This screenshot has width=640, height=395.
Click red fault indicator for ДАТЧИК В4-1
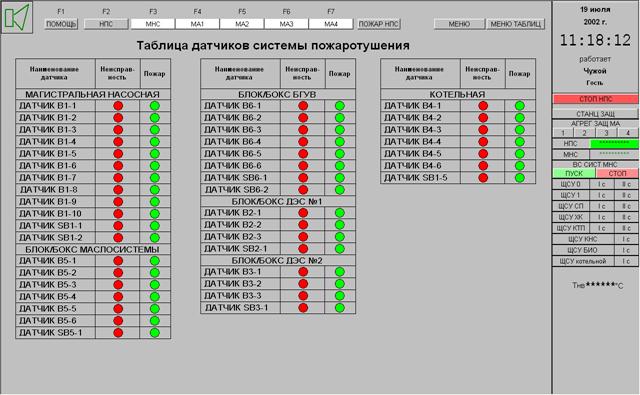pos(483,106)
